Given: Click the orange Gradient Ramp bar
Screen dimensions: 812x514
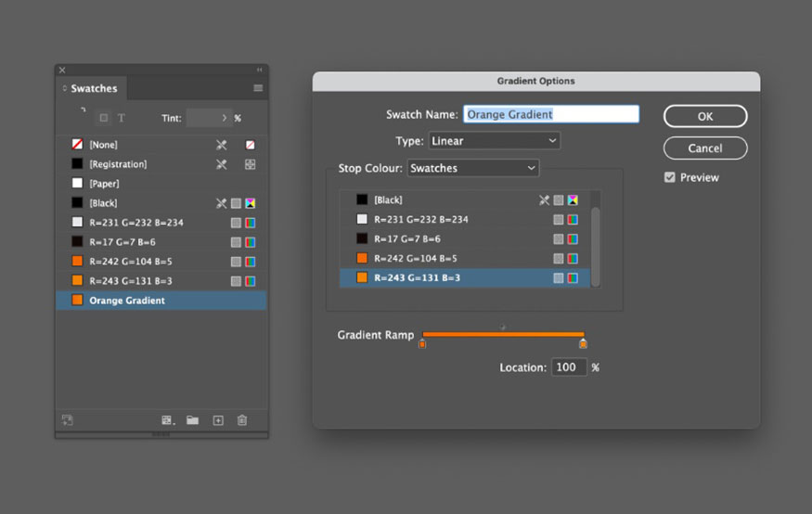Looking at the screenshot, I should pyautogui.click(x=503, y=334).
